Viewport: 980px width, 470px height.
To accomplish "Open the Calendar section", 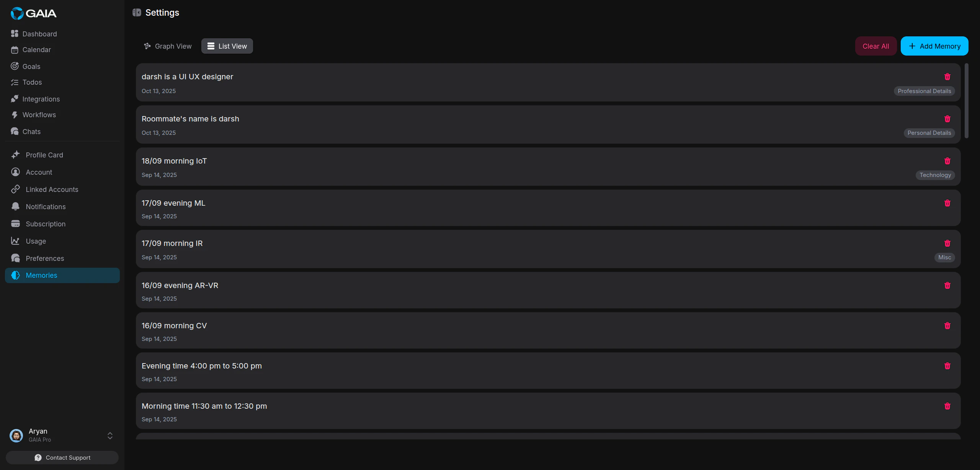I will click(36, 49).
